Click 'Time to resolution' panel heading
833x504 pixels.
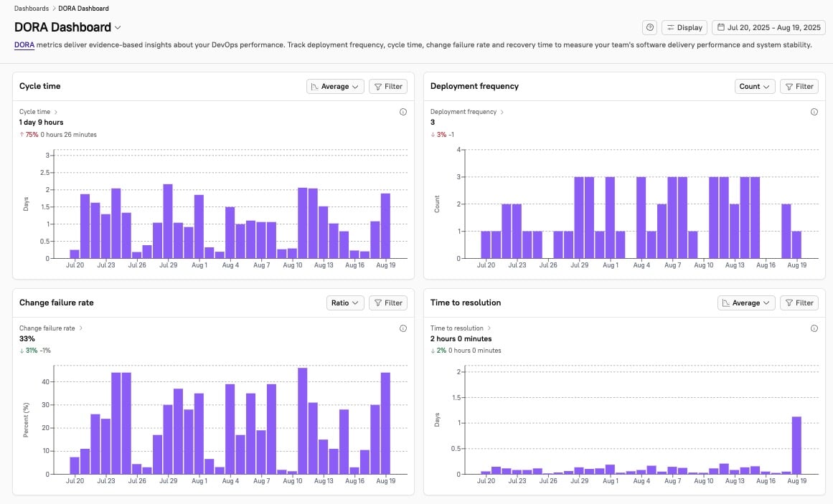pyautogui.click(x=466, y=303)
